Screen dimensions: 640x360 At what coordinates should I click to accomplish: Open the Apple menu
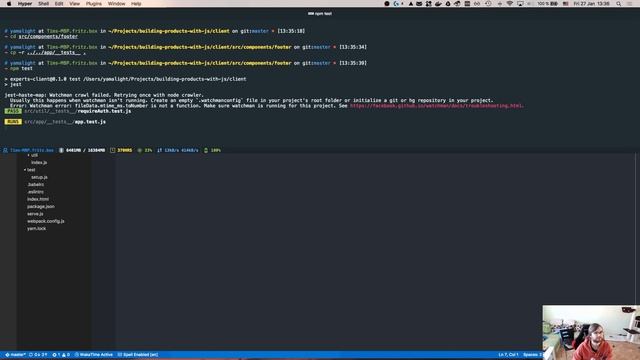[x=9, y=4]
